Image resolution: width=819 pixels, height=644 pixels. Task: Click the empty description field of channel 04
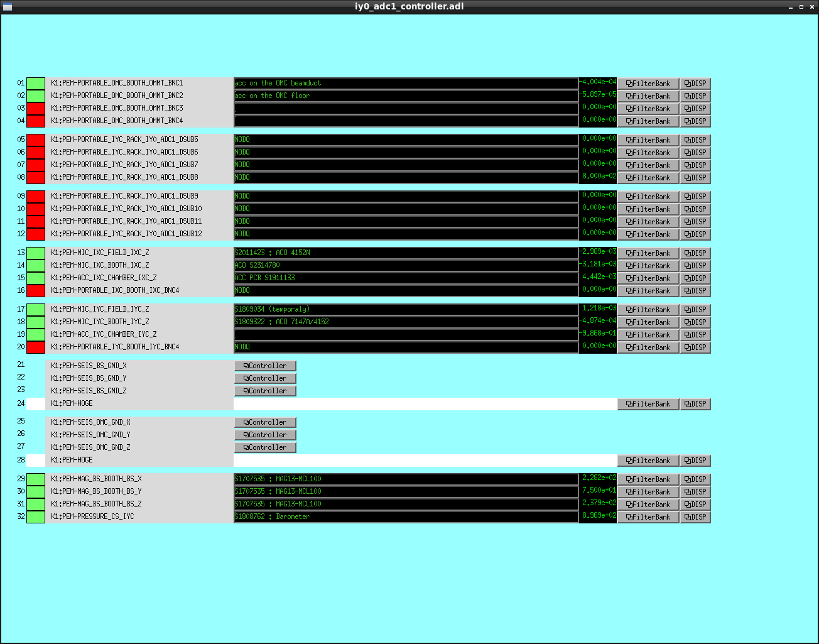click(406, 121)
